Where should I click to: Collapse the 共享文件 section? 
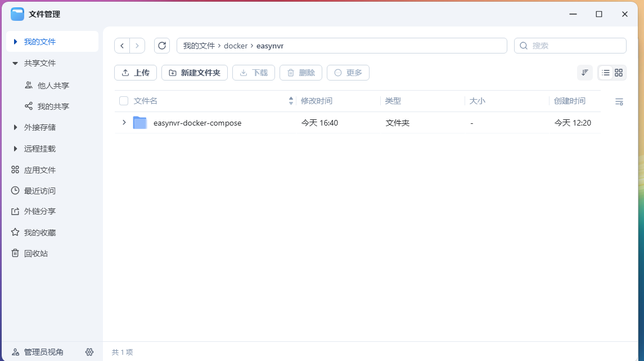[15, 64]
